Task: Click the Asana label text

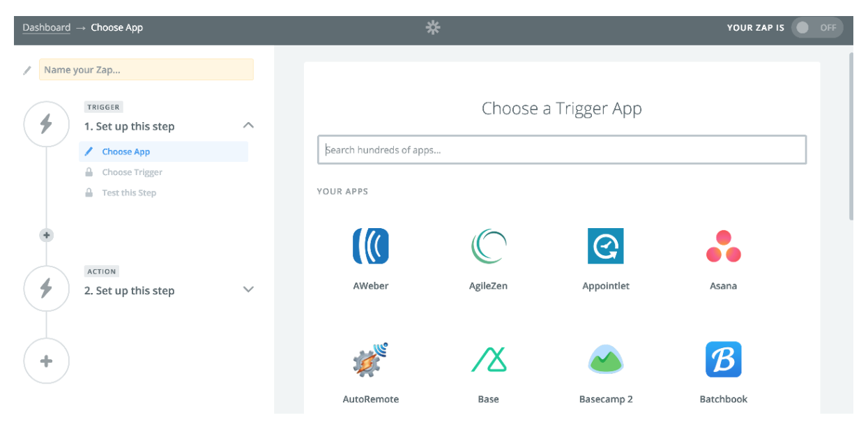Action: pyautogui.click(x=723, y=286)
